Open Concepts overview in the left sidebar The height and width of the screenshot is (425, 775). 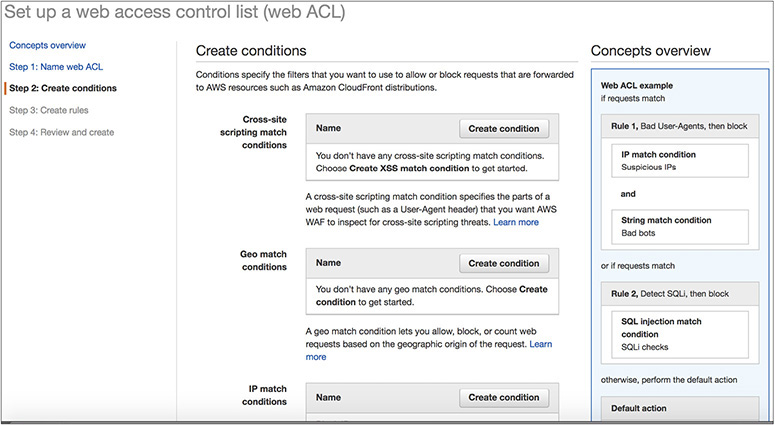click(x=47, y=45)
